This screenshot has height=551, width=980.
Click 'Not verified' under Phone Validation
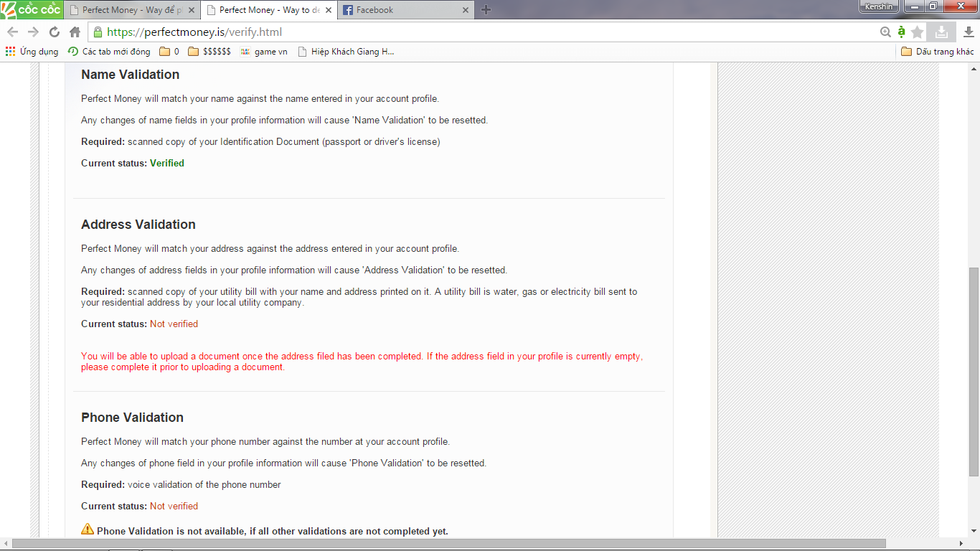(x=174, y=507)
